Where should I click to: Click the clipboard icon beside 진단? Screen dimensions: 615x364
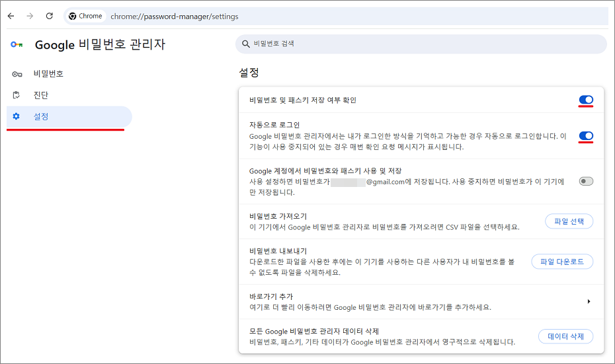(16, 95)
